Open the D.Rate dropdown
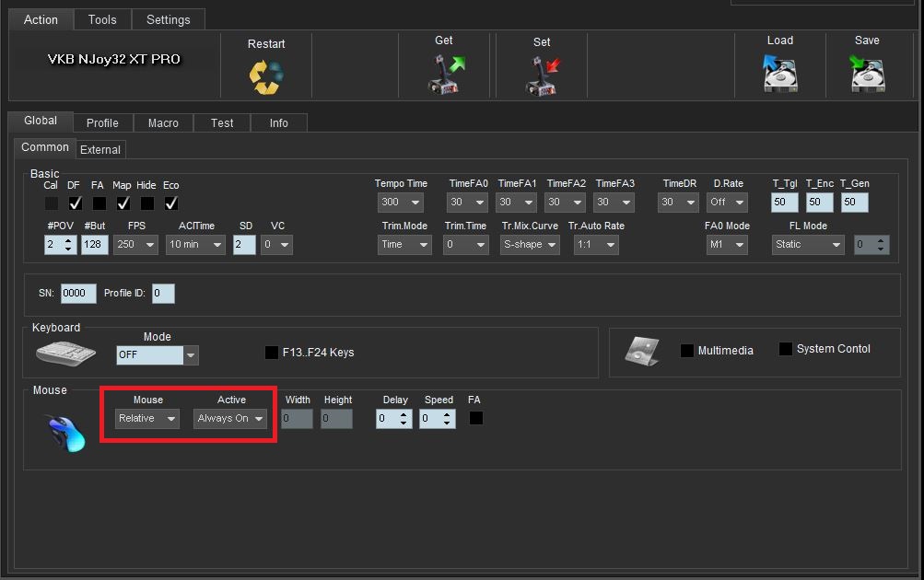Image resolution: width=924 pixels, height=580 pixels. click(x=727, y=202)
